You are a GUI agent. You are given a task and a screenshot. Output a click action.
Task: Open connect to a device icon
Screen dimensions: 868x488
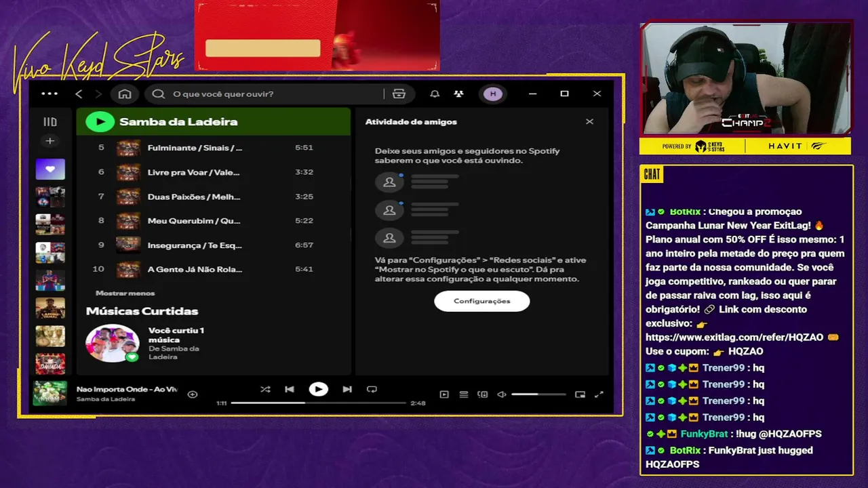(x=483, y=394)
